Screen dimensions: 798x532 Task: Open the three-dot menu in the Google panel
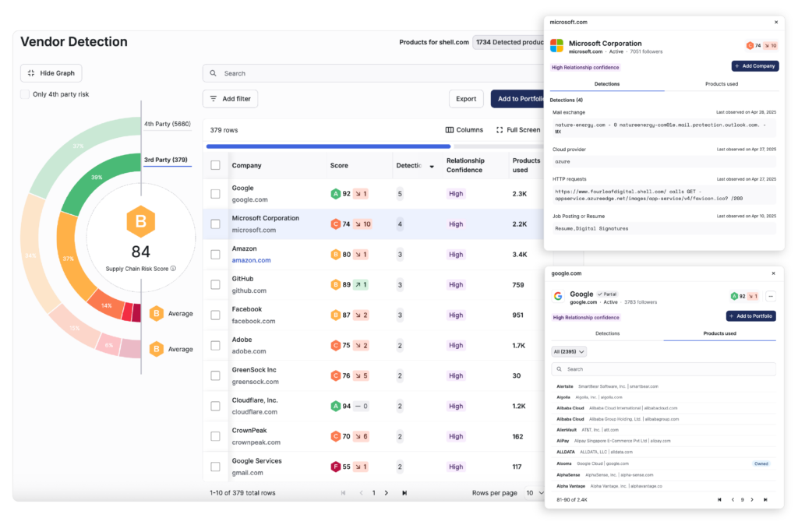[x=771, y=296]
